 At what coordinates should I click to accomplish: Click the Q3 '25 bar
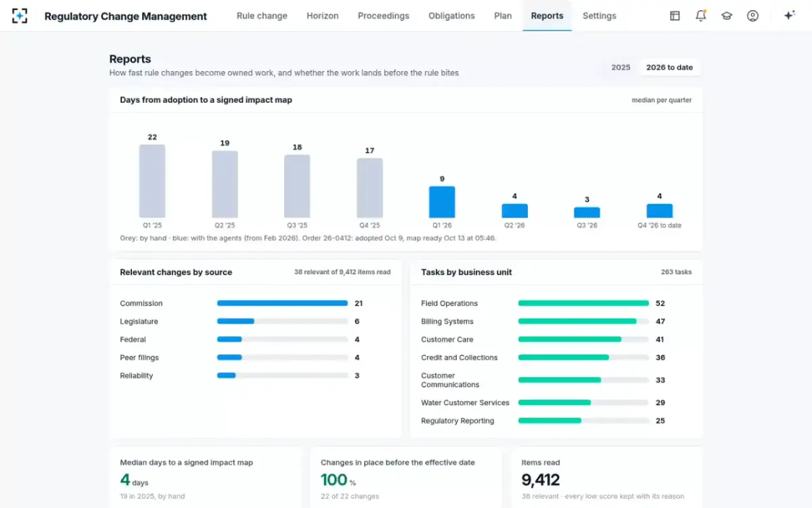point(297,186)
